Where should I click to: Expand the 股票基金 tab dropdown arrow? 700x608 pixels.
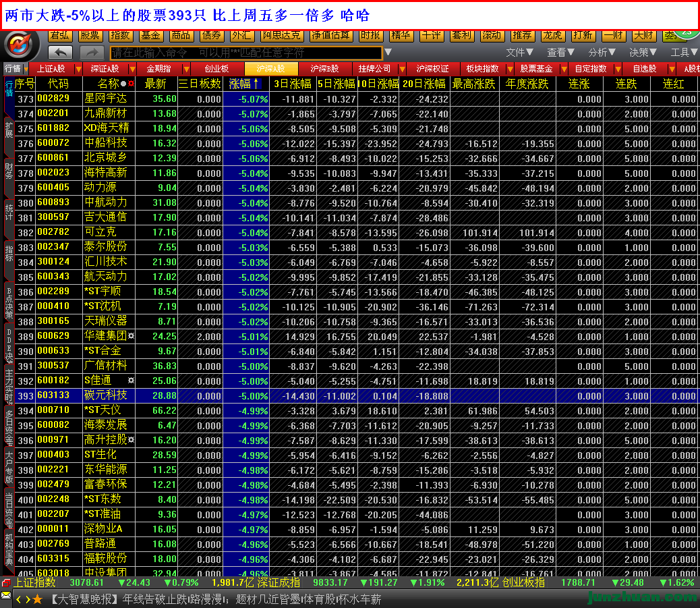click(564, 70)
